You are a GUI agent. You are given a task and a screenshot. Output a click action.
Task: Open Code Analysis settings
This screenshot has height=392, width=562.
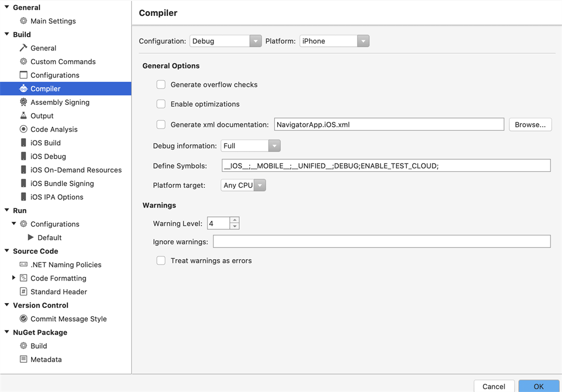(23, 129)
